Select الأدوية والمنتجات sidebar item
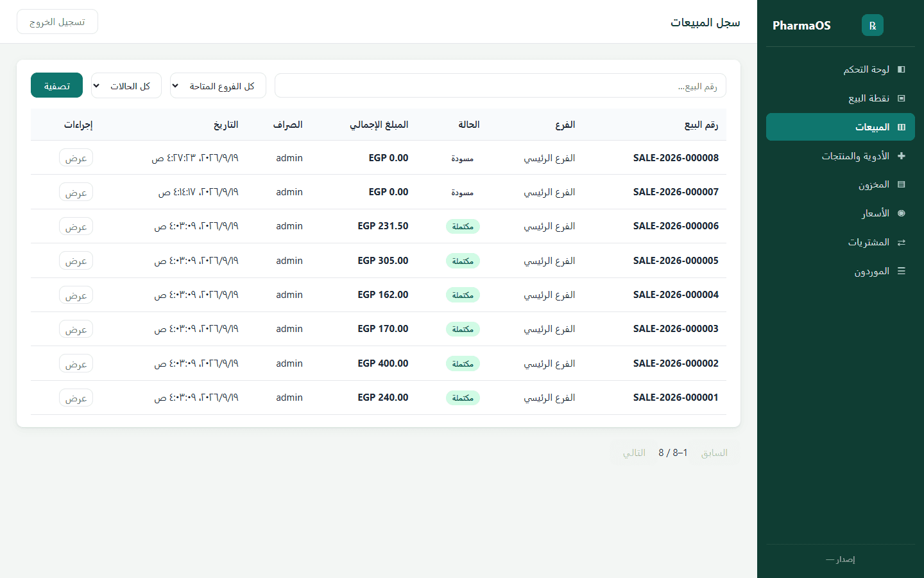This screenshot has height=578, width=924. point(841,156)
